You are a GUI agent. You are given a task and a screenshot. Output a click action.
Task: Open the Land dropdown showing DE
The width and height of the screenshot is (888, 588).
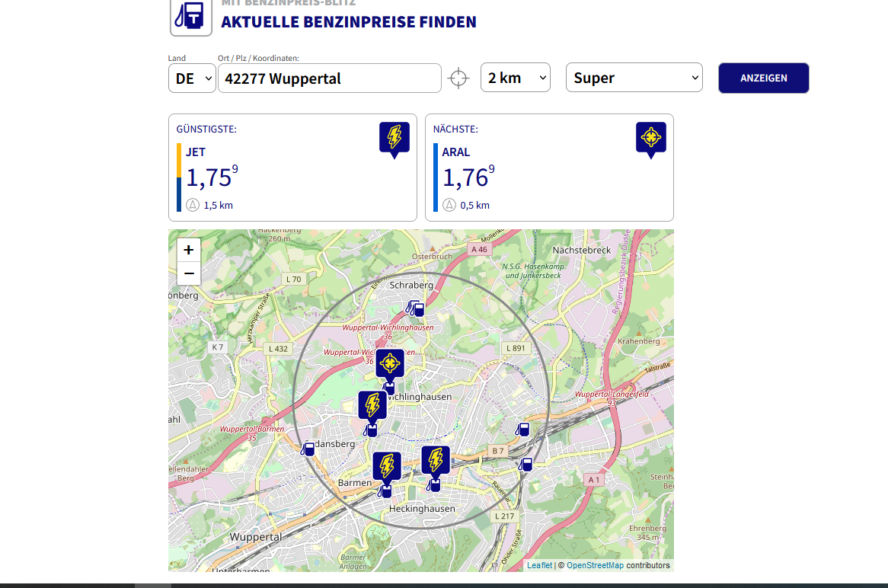pos(192,78)
